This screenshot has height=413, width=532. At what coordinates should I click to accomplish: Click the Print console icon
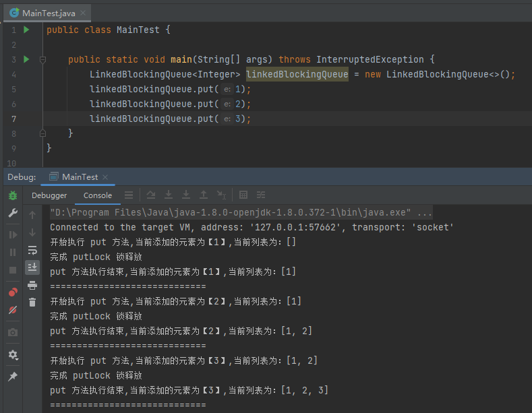click(x=32, y=285)
